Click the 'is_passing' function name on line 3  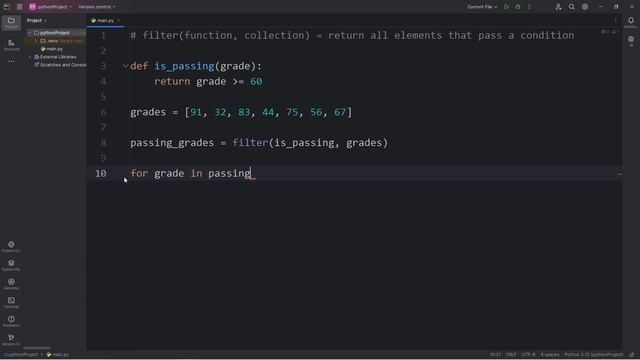tap(184, 66)
